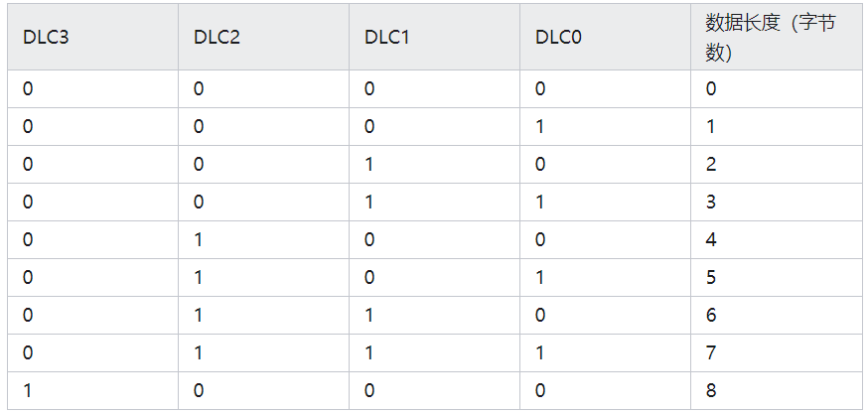Click the DLC1 column header
This screenshot has width=868, height=413.
(x=387, y=38)
